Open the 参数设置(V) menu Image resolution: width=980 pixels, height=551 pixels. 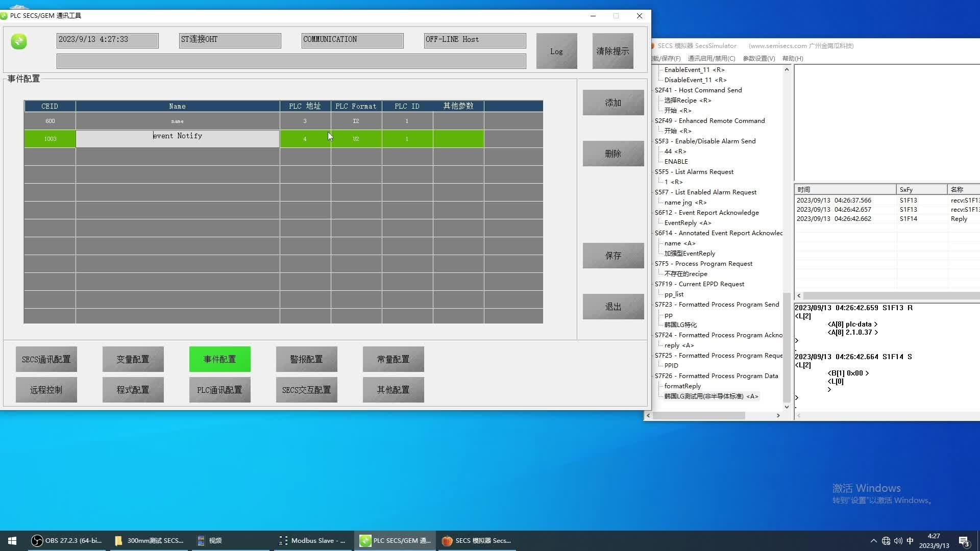point(758,59)
